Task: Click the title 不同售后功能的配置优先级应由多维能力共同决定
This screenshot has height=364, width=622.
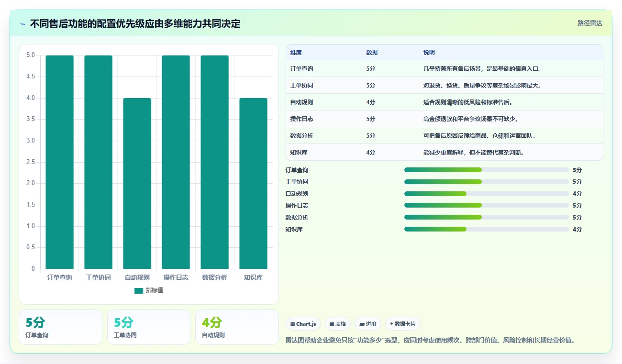Action: point(135,23)
